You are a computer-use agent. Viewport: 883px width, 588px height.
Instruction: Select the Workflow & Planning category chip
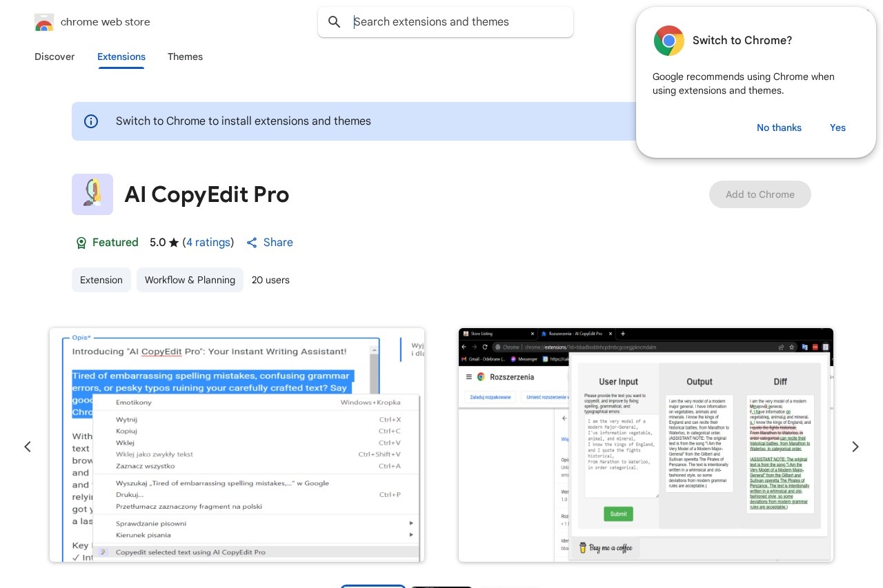point(190,280)
